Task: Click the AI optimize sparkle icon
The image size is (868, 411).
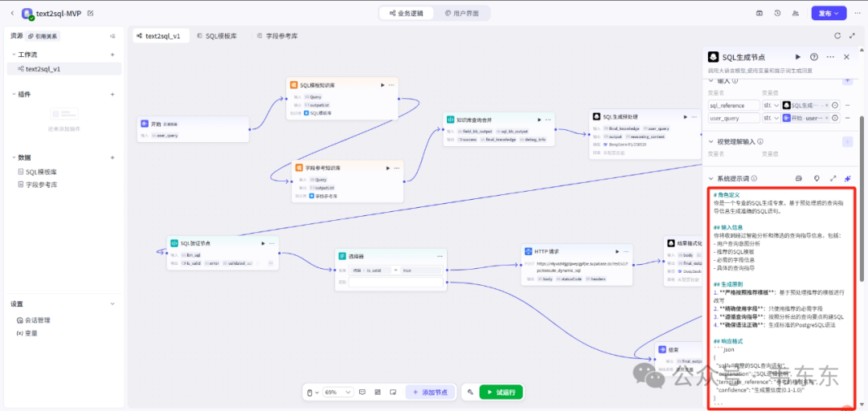Action: 848,179
